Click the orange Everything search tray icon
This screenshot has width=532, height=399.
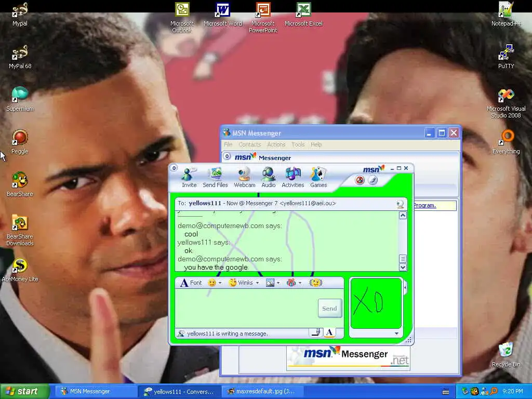(x=494, y=391)
